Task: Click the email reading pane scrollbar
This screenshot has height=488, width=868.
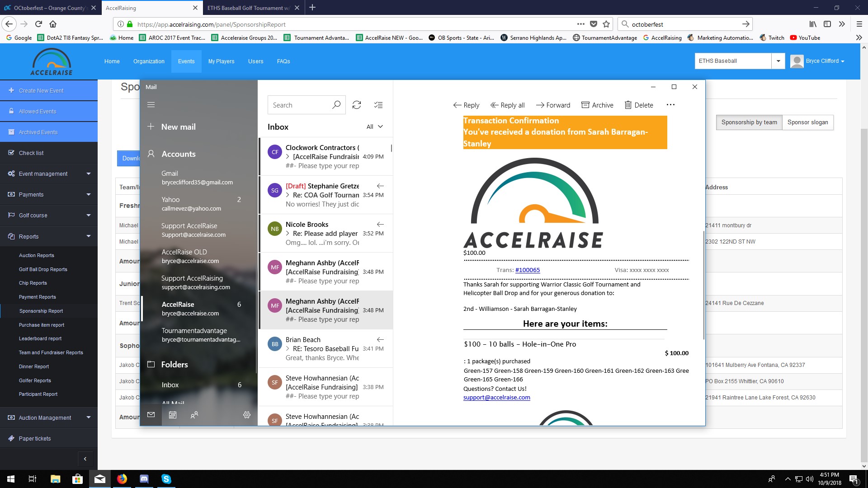Action: click(x=703, y=285)
